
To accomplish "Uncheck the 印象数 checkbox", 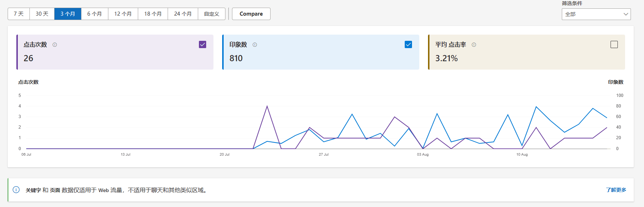I will pos(408,44).
